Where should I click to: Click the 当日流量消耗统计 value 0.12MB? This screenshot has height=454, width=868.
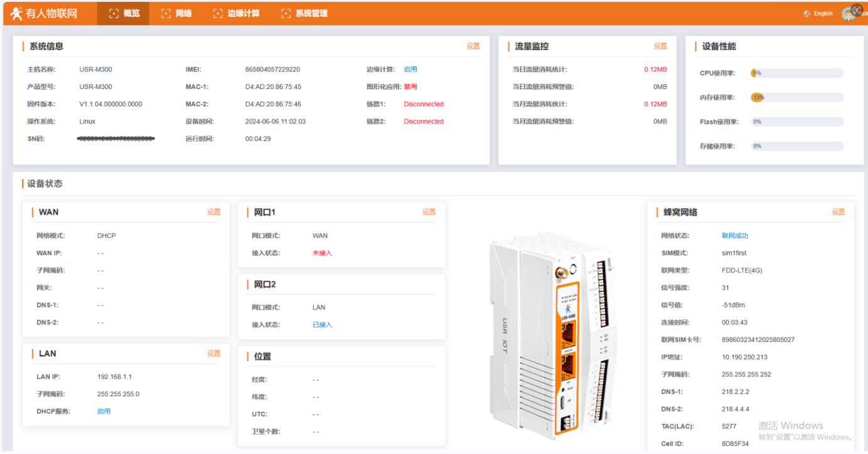click(655, 70)
